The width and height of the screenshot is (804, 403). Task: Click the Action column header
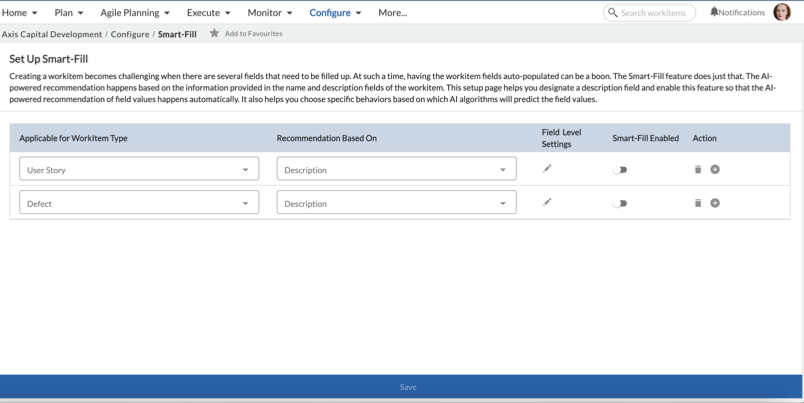705,138
